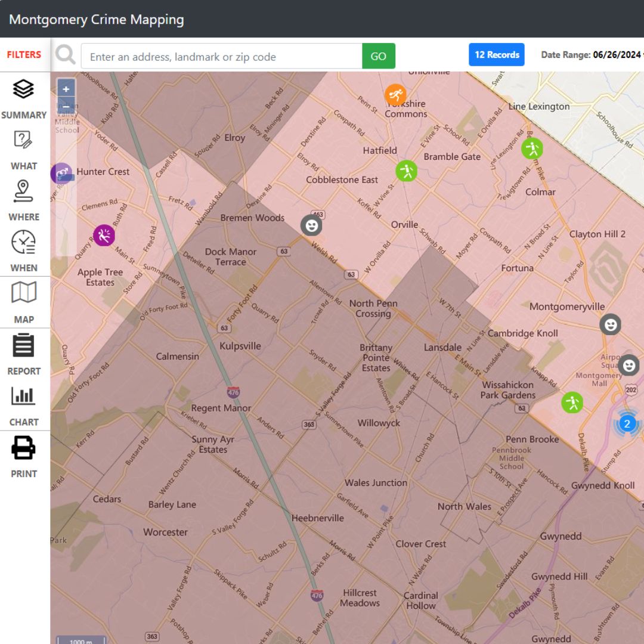Zoom in with the map plus button

[x=66, y=88]
